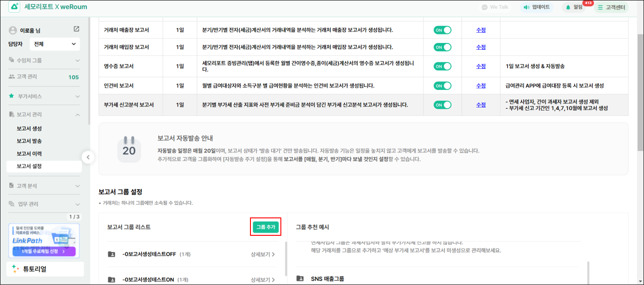Collapse the sidebar with the arrow button
The width and height of the screenshot is (644, 285).
[88, 157]
